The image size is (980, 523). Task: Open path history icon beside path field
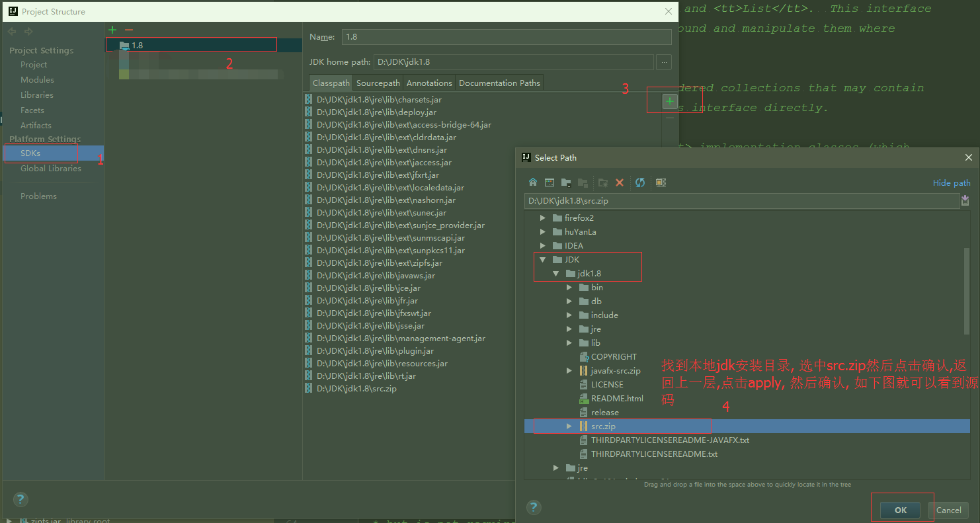coord(965,200)
